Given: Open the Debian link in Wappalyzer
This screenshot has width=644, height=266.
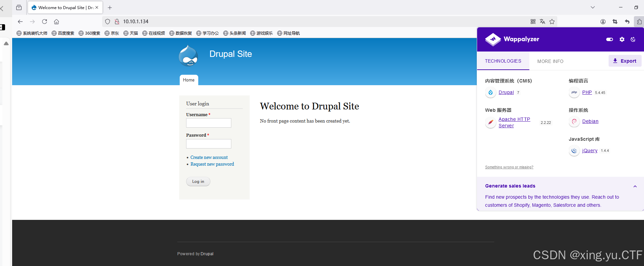Looking at the screenshot, I should (x=590, y=121).
